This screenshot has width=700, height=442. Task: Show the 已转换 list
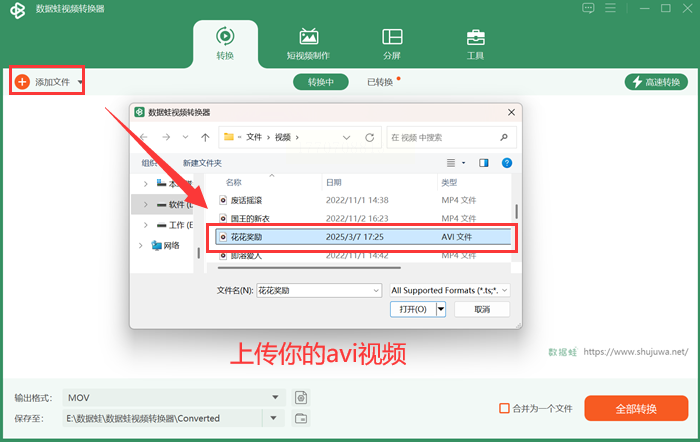[380, 82]
